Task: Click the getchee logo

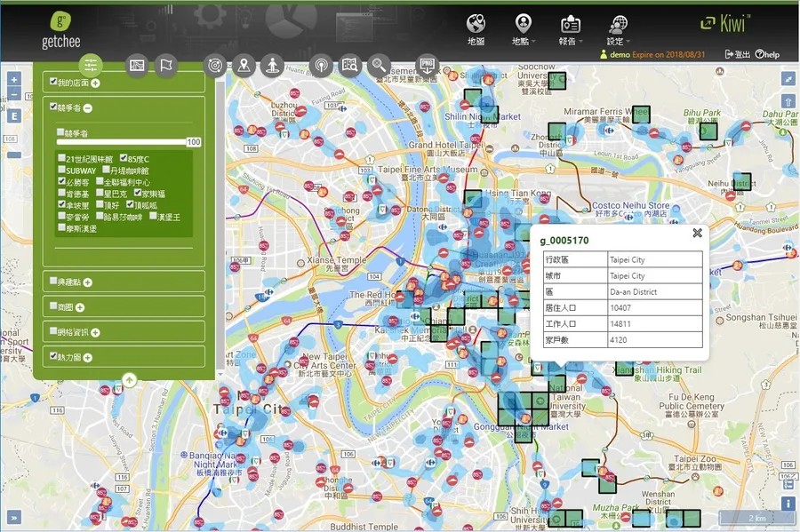Action: [60, 30]
